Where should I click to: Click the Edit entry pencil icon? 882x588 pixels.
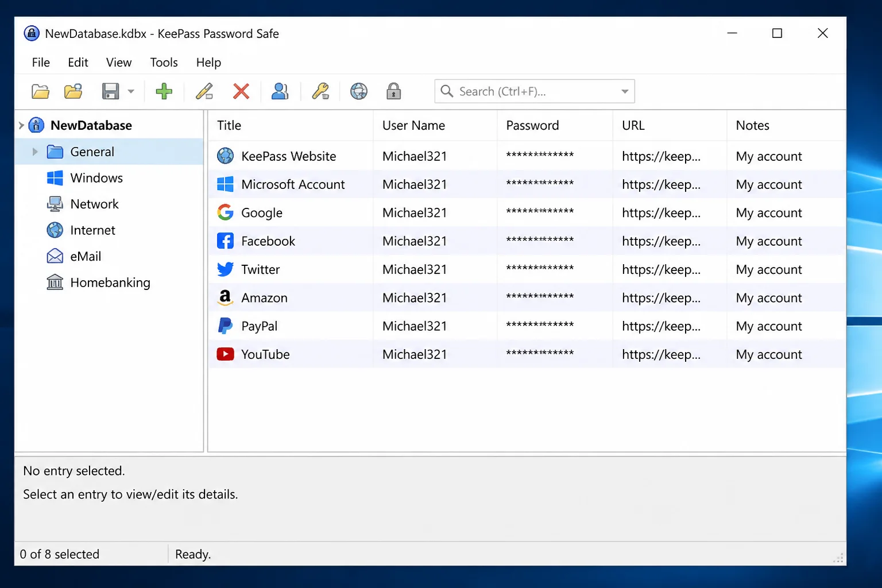(204, 91)
